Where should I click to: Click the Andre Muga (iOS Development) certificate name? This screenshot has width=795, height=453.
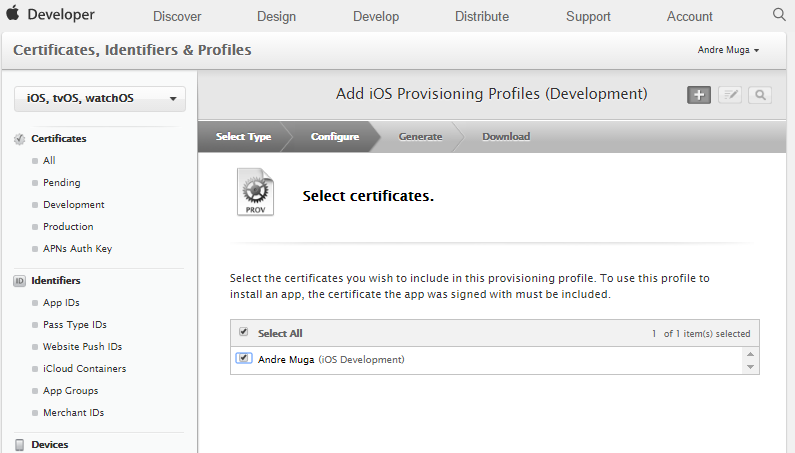point(331,360)
